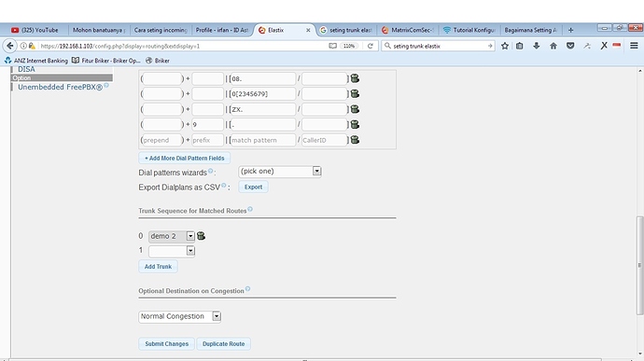
Task: Delete the 0[2345679] dial pattern row
Action: point(355,93)
